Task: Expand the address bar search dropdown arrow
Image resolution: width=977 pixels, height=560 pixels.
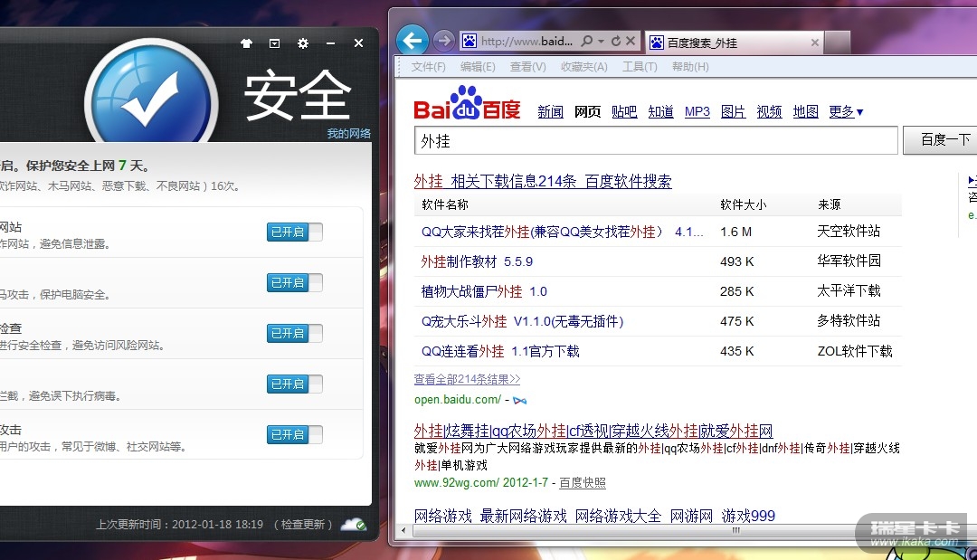Action: (x=602, y=41)
